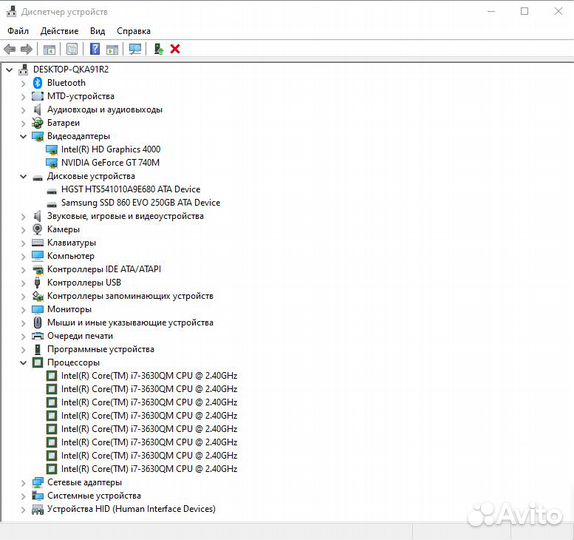Click the red X uninstall device icon
The height and width of the screenshot is (540, 574).
click(175, 49)
